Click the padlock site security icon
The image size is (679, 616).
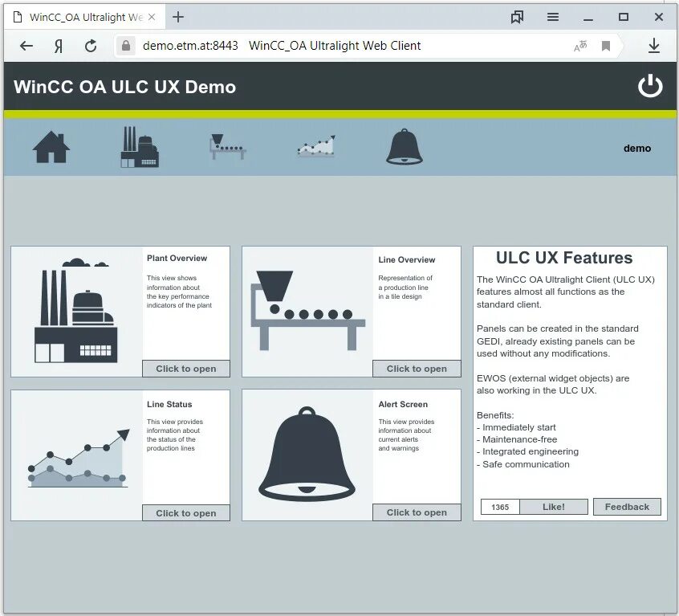click(x=126, y=46)
